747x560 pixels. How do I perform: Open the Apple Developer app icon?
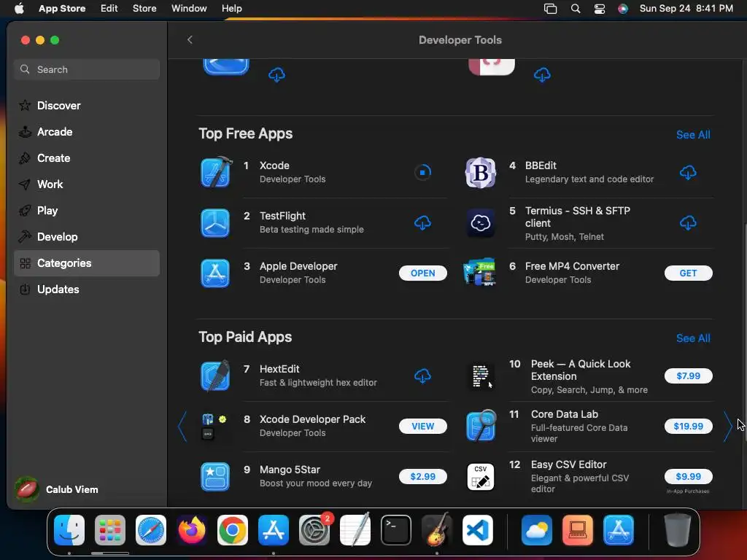click(215, 273)
